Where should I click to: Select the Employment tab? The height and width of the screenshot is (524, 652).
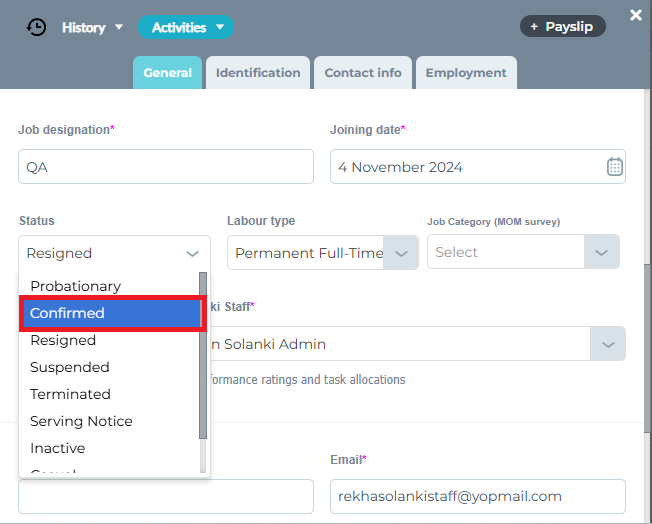coord(466,73)
